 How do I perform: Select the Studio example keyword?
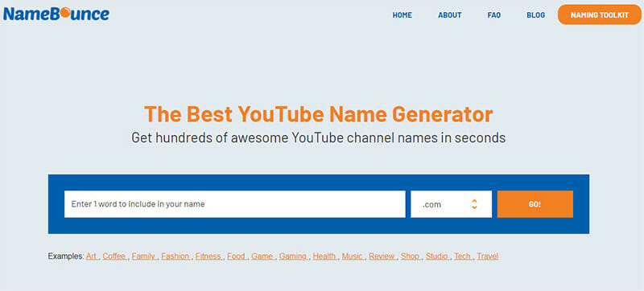[438, 256]
